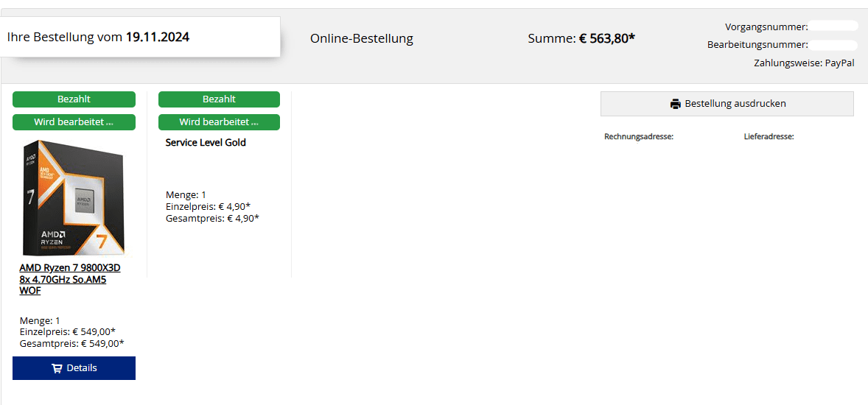The height and width of the screenshot is (405, 868).
Task: Click the Summe € 563,80 total
Action: click(x=581, y=38)
